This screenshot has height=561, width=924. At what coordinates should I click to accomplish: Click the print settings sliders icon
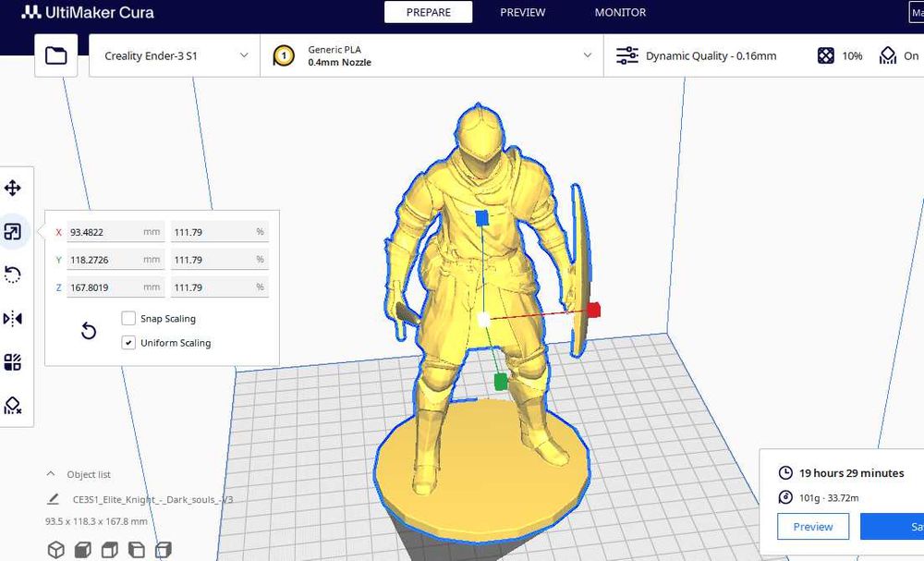(627, 55)
